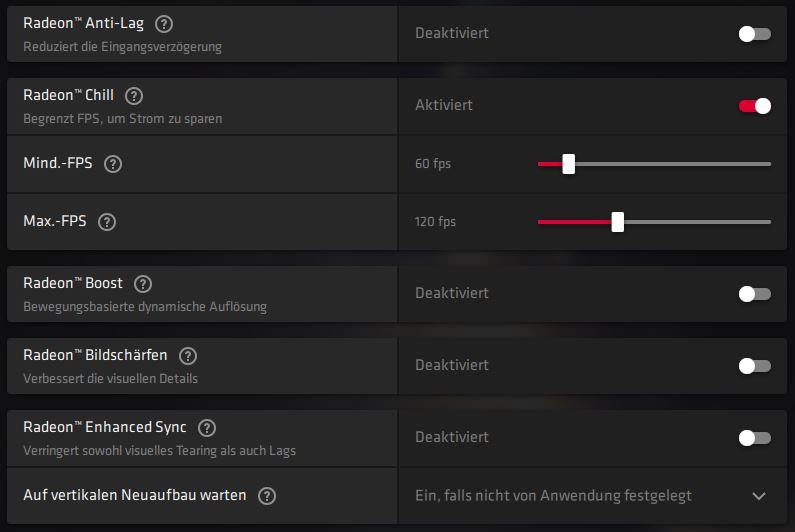Enable Radeon Bildschärfen toggle
The image size is (795, 532).
coord(754,366)
